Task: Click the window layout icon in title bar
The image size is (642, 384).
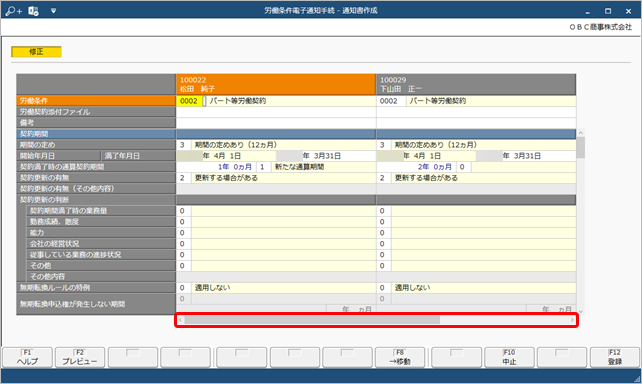Action: 34,11
